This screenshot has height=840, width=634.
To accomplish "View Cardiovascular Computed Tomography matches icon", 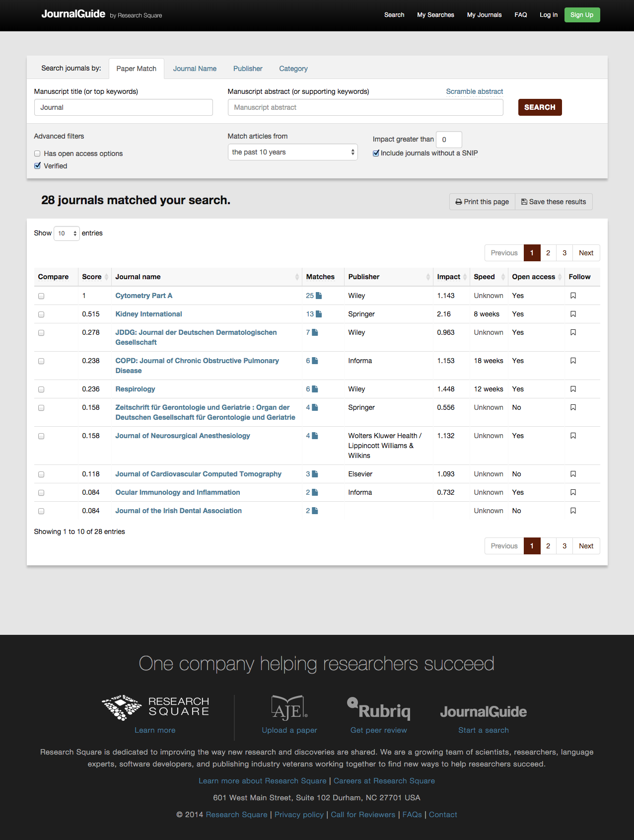I will click(315, 474).
